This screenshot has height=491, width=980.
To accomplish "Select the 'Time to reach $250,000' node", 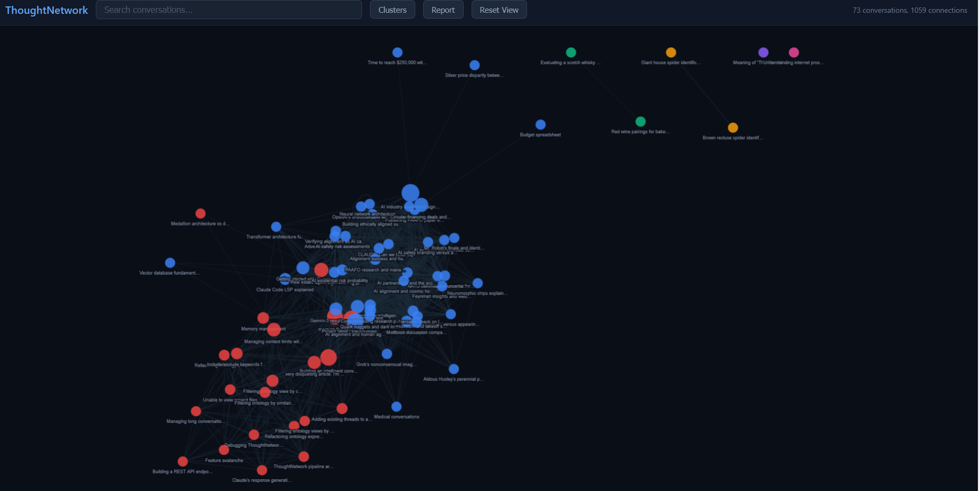I will click(x=398, y=52).
